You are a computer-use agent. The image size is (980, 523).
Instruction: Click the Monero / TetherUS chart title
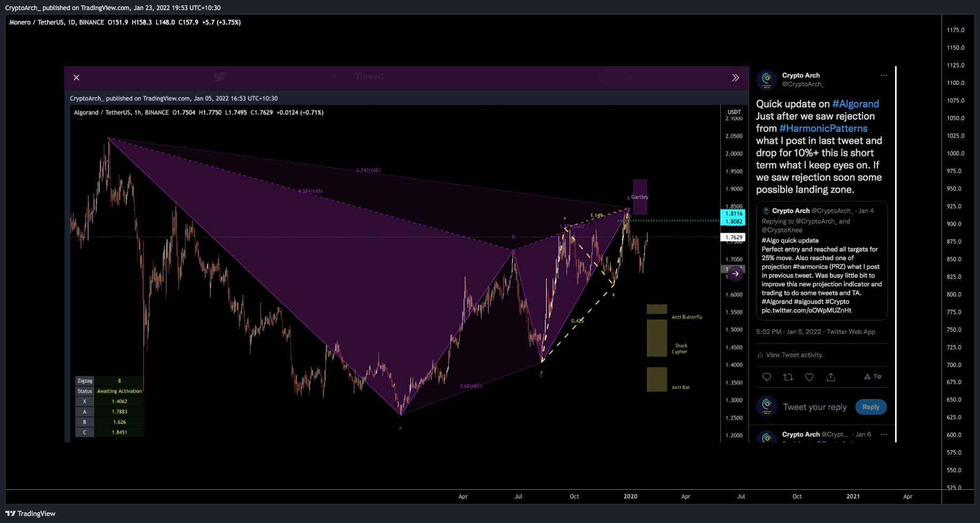(56, 22)
